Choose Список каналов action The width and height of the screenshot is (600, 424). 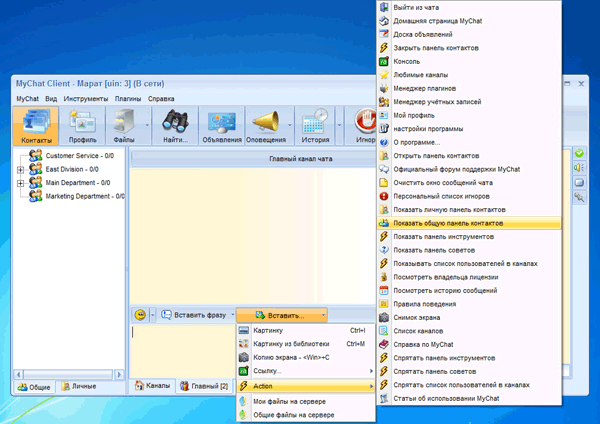click(469, 331)
